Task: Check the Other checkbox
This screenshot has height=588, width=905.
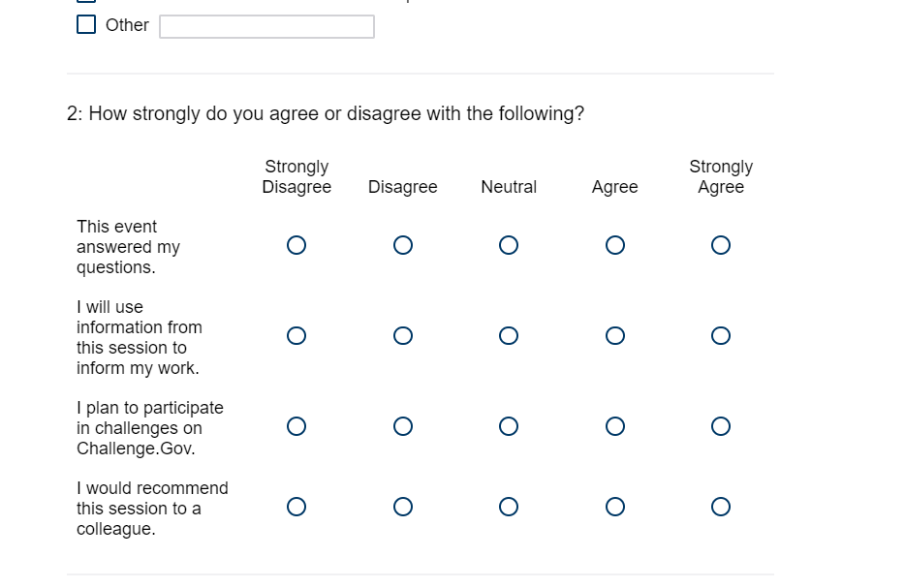Action: pos(86,25)
